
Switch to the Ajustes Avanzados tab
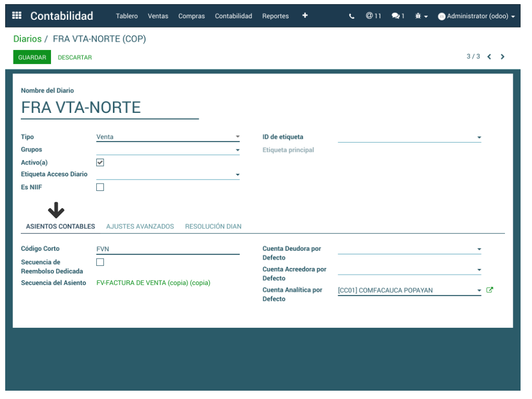pyautogui.click(x=140, y=226)
